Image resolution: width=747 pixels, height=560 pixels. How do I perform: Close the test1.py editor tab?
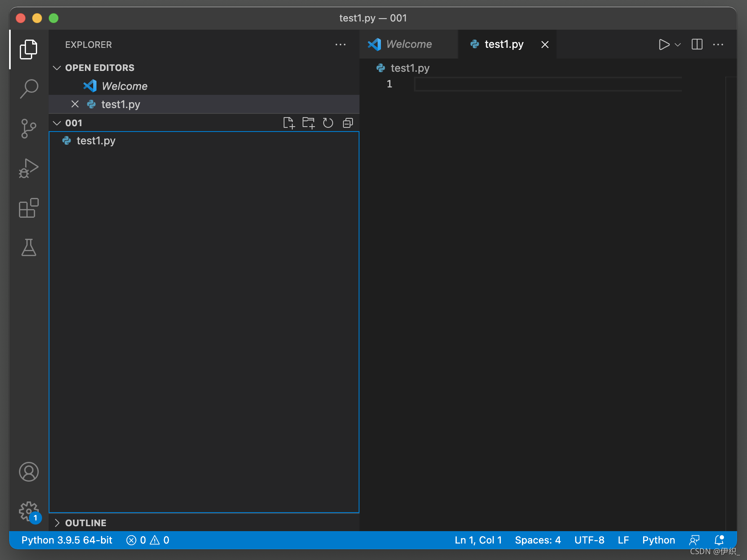point(545,45)
